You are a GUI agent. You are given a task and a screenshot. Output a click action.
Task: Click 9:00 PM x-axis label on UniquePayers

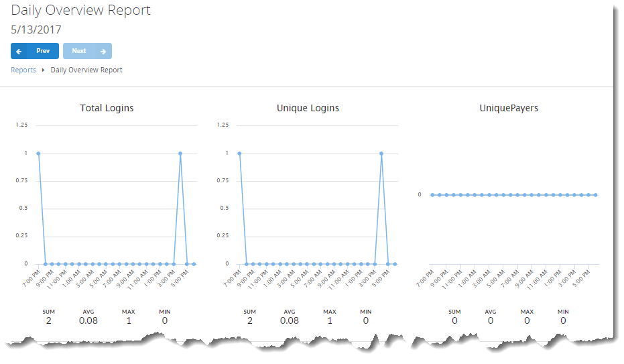[440, 278]
